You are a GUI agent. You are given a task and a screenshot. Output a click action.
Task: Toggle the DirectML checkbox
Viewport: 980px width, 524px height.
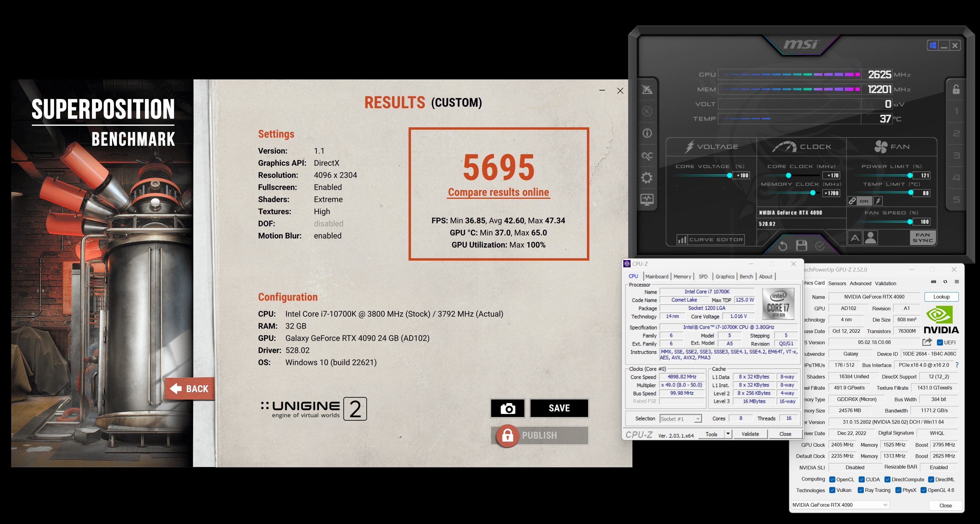click(x=931, y=479)
